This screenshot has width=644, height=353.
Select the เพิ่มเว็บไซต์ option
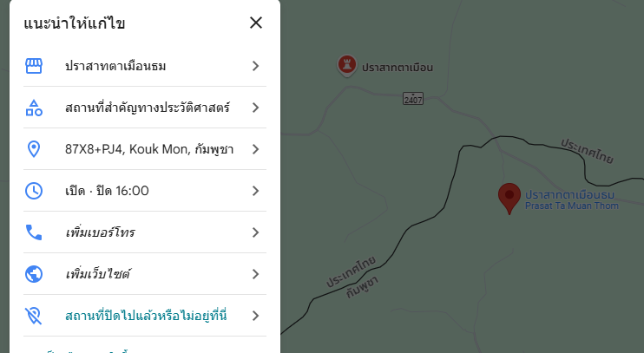tap(145, 274)
